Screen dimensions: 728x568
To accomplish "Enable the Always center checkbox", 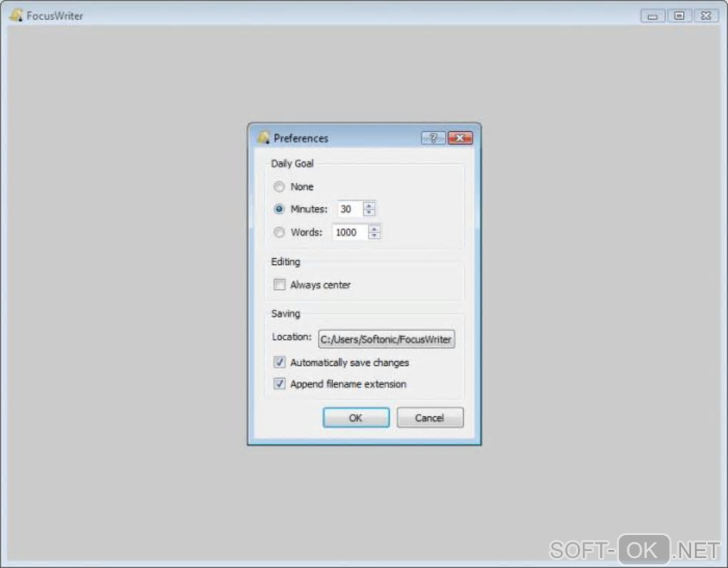I will (x=280, y=285).
